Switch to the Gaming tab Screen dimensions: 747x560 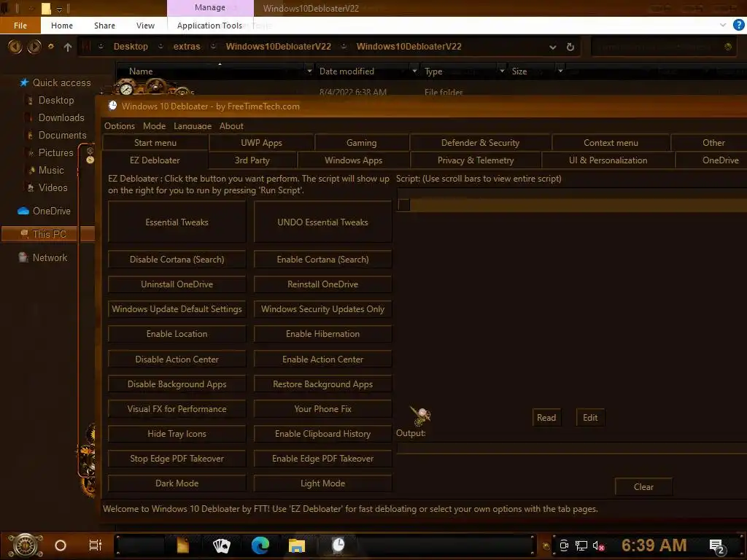[x=362, y=143]
